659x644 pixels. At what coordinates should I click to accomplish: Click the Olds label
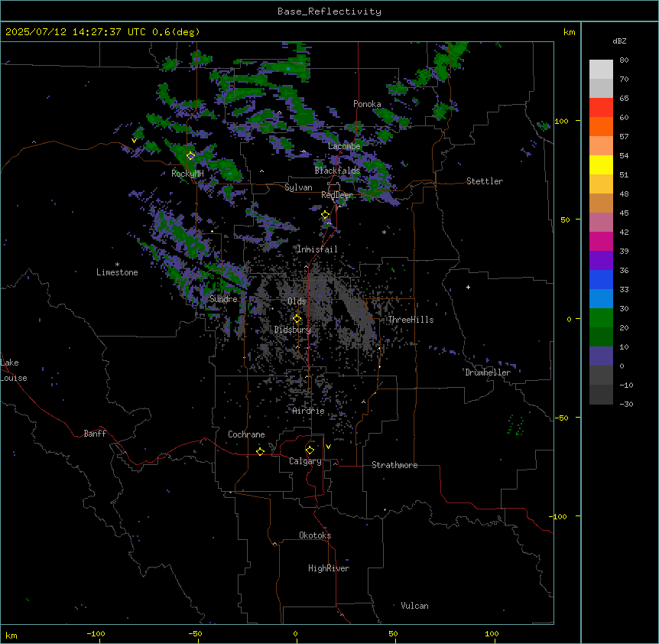click(x=297, y=301)
